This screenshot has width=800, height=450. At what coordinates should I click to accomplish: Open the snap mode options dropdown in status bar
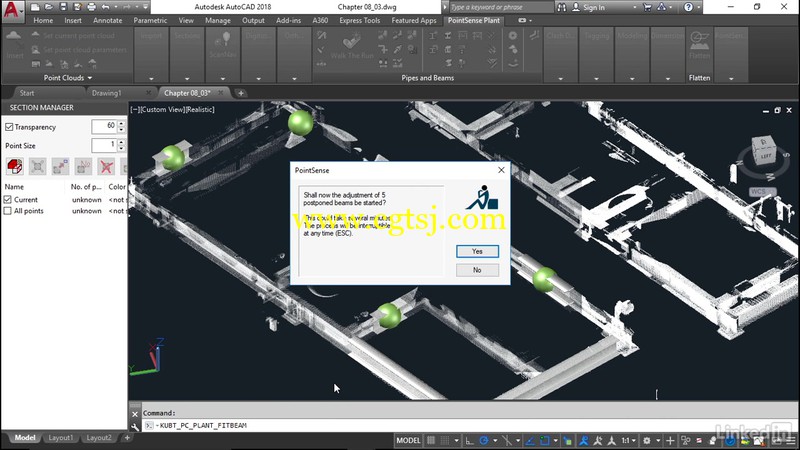[x=456, y=440]
